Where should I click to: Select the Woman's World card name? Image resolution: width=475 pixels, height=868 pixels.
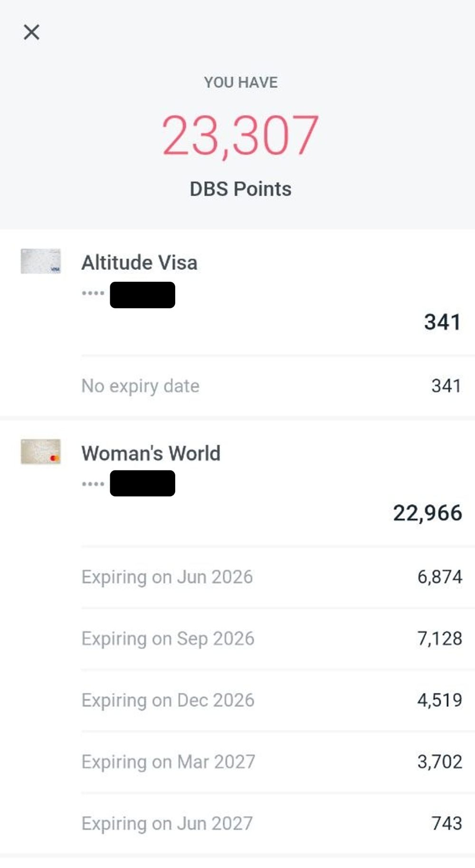coord(151,453)
